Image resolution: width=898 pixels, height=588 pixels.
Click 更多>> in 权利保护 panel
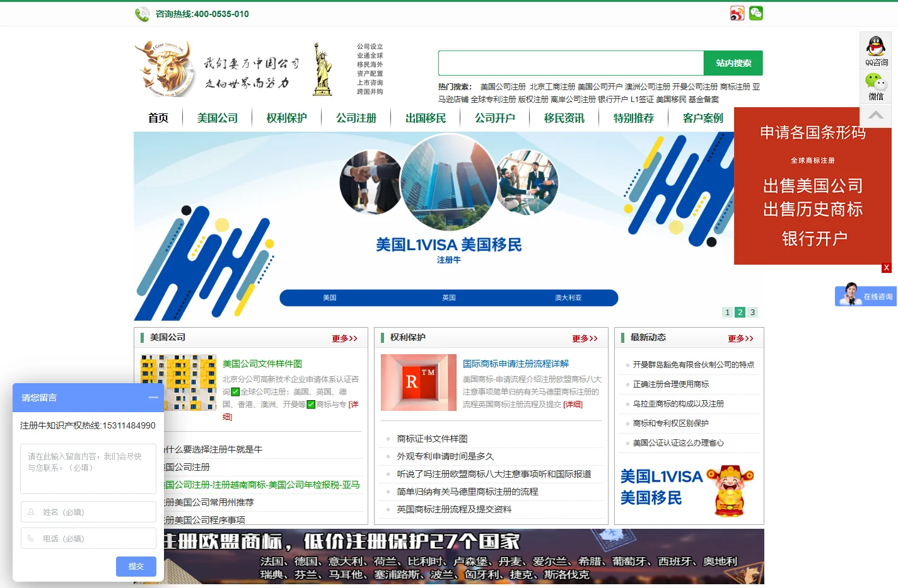[x=585, y=338]
